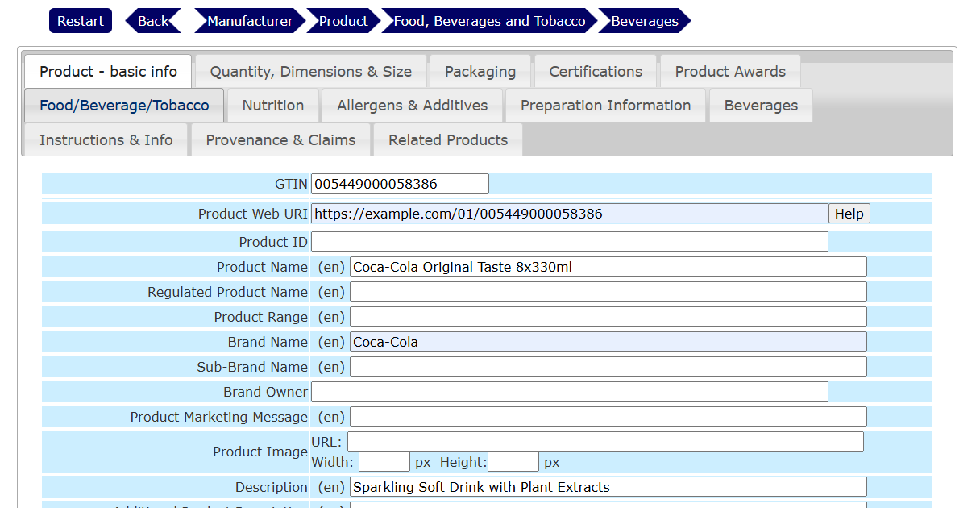This screenshot has width=980, height=508.
Task: Click the image Width field
Action: point(384,462)
